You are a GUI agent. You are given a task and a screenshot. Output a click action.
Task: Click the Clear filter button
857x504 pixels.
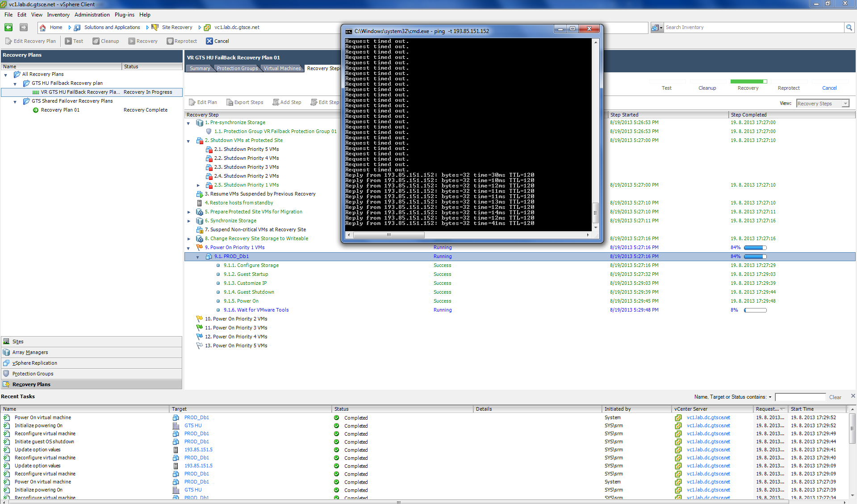click(835, 397)
